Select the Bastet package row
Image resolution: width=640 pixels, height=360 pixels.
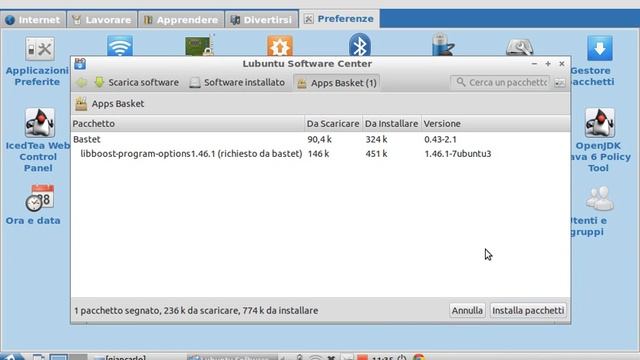click(x=320, y=139)
